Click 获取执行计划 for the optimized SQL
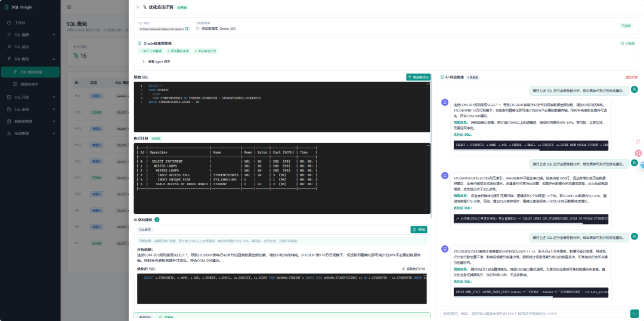 [x=413, y=269]
